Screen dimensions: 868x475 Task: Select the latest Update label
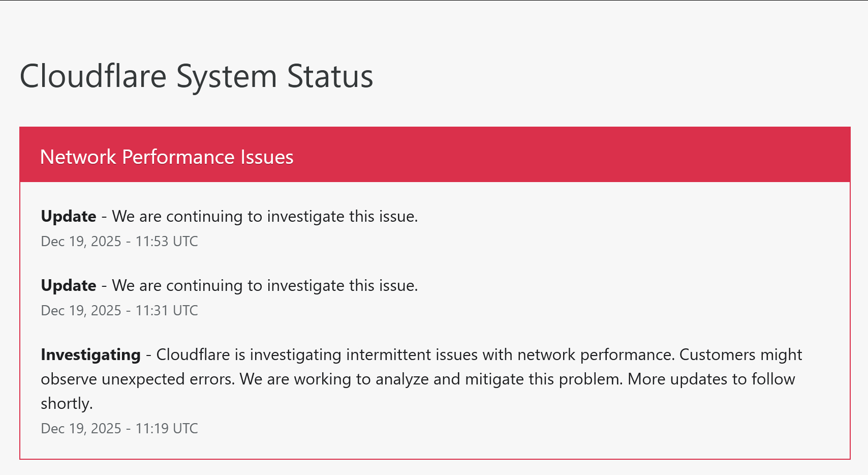[x=69, y=216]
